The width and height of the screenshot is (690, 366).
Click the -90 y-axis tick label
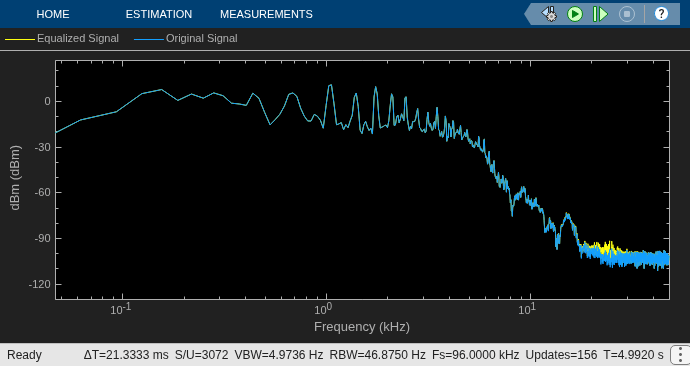point(42,238)
